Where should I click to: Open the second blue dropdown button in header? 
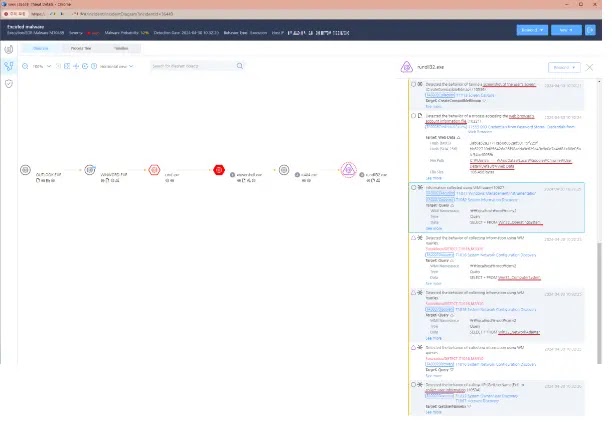[x=566, y=30]
